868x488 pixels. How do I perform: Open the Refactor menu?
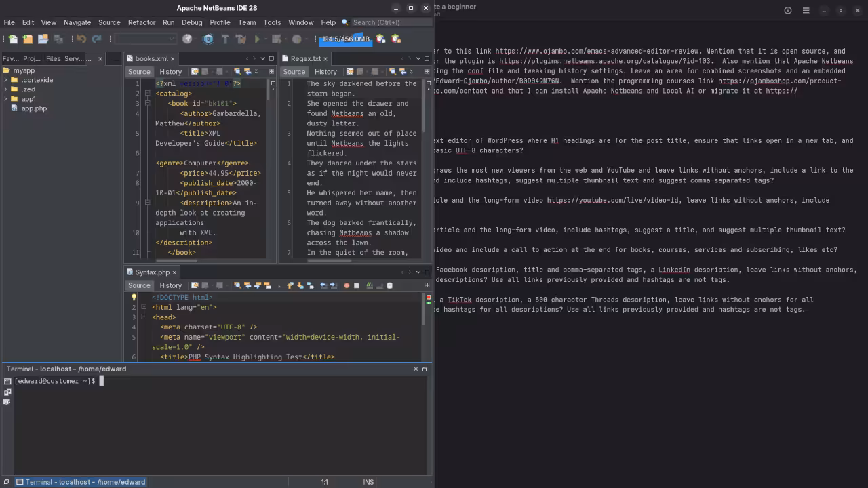point(142,22)
